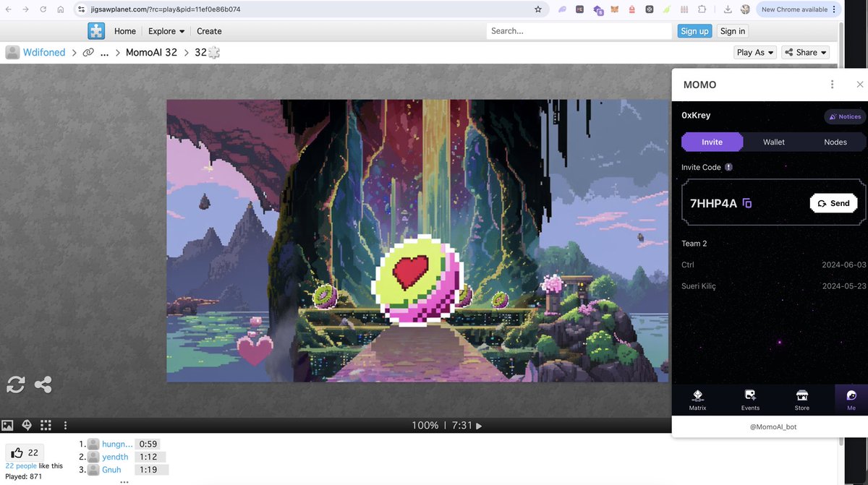The image size is (868, 485).
Task: Open MOMO panel three-dot options menu
Action: (x=832, y=85)
